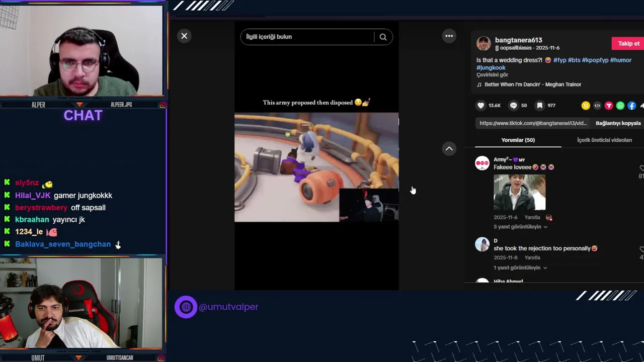Image resolution: width=644 pixels, height=362 pixels.
Task: Click like count 13.6K
Action: pos(495,106)
